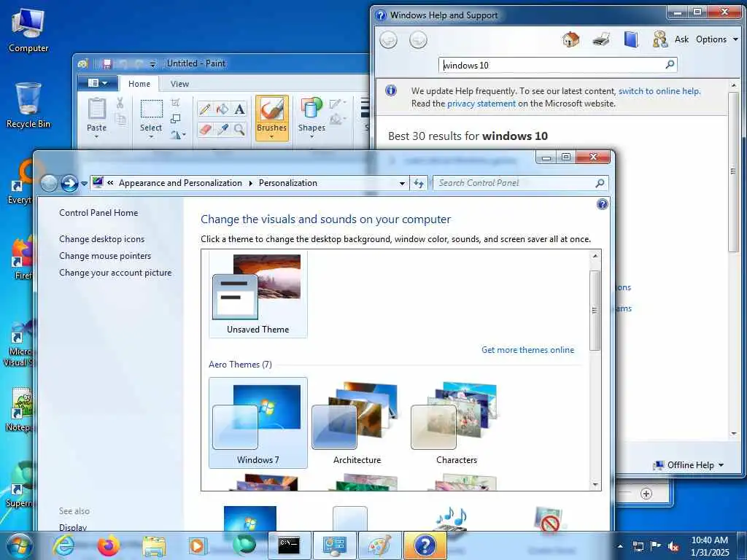Image resolution: width=747 pixels, height=560 pixels.
Task: Click Appearance and Personalization breadcrumb
Action: click(x=180, y=183)
